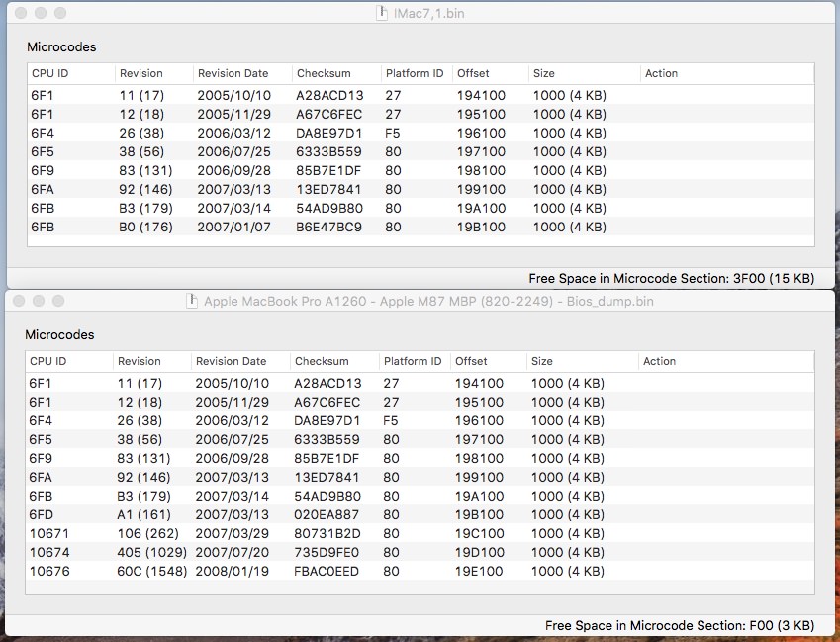The width and height of the screenshot is (840, 642).
Task: Click checksum 020EA887 cell
Action: 327,514
